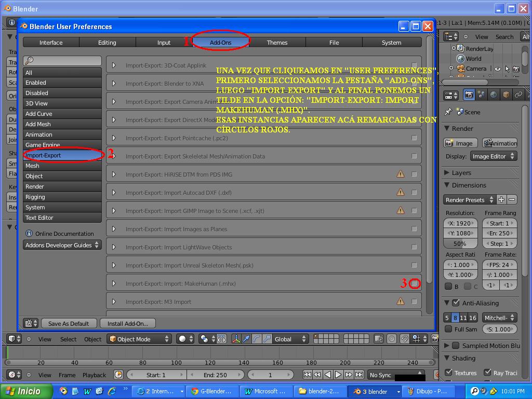Switch to the Themes tab
This screenshot has width=532, height=399.
(277, 43)
